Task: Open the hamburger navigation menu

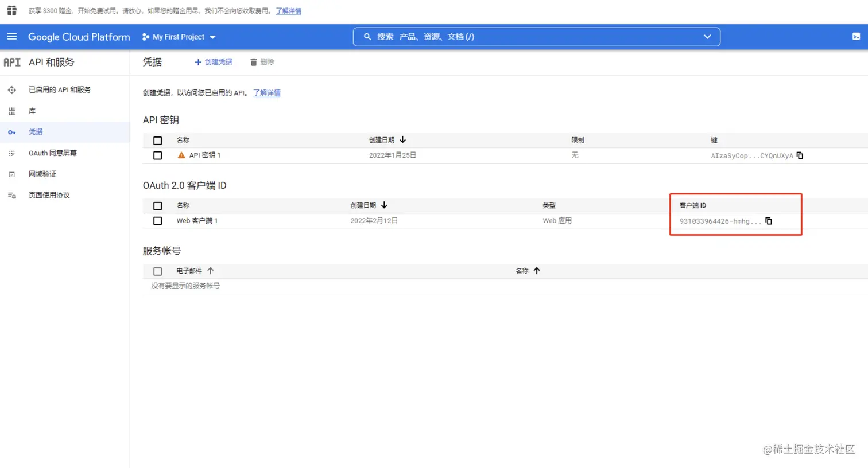Action: (11, 37)
